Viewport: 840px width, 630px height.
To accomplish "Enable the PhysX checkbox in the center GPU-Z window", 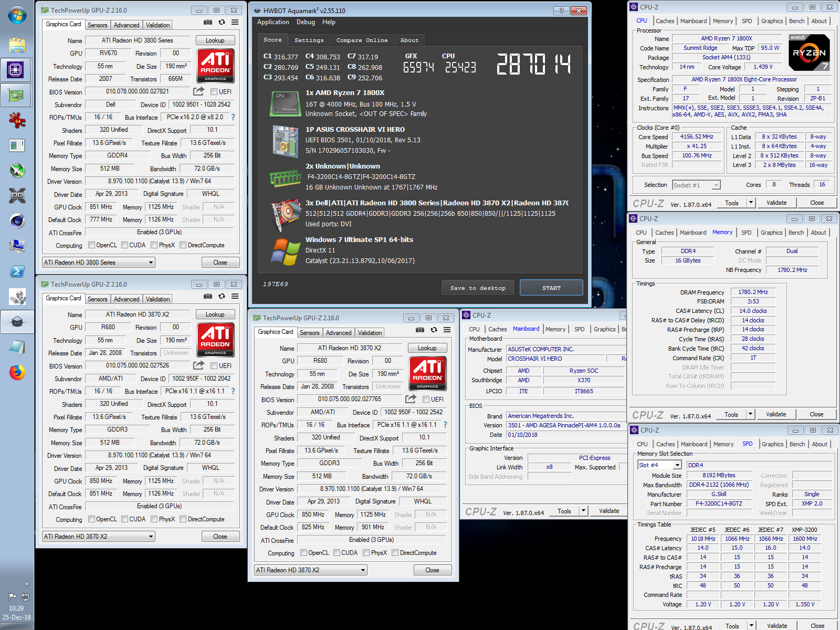I will (366, 553).
